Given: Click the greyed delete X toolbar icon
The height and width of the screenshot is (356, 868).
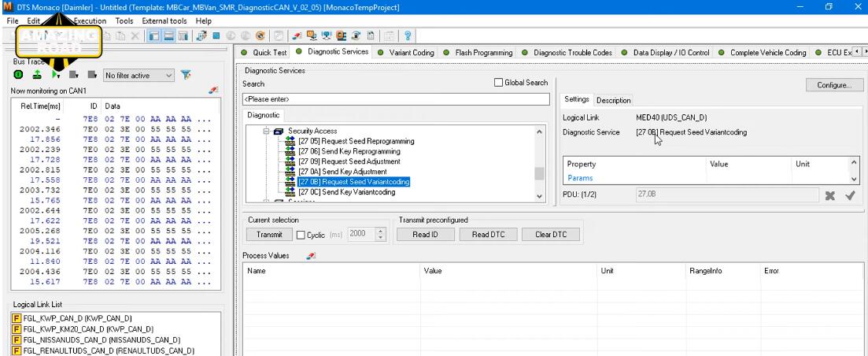Looking at the screenshot, I should click(135, 36).
